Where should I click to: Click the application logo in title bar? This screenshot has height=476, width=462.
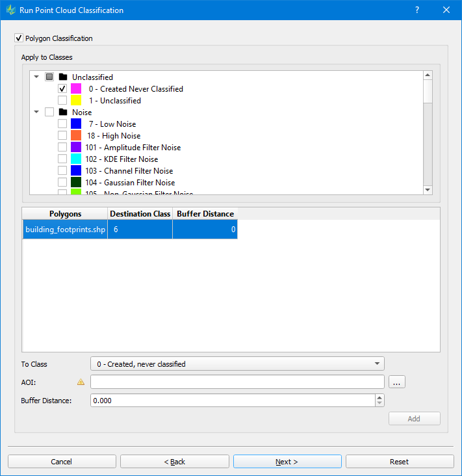[x=10, y=10]
